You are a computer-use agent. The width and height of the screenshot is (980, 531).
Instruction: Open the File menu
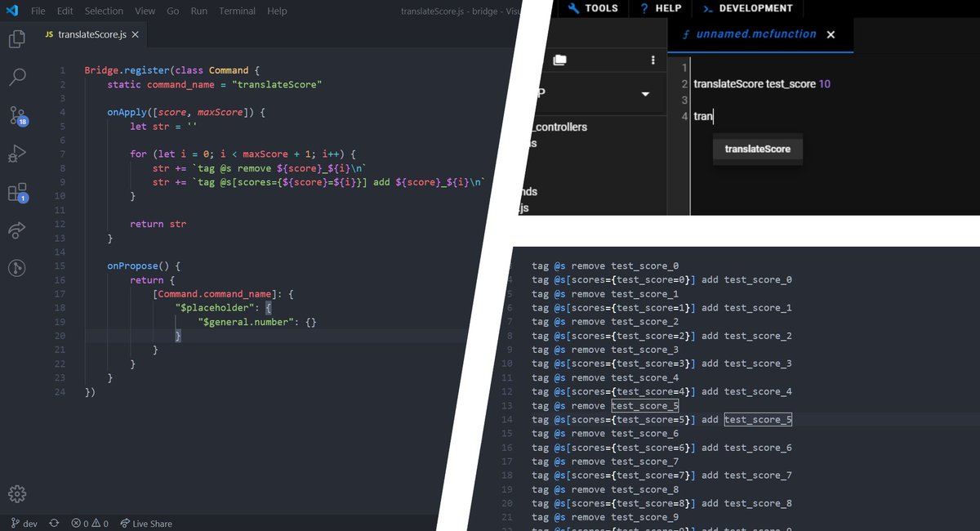38,11
